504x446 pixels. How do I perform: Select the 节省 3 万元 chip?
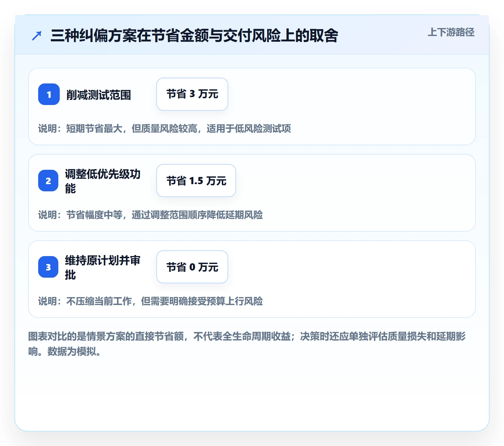[192, 94]
